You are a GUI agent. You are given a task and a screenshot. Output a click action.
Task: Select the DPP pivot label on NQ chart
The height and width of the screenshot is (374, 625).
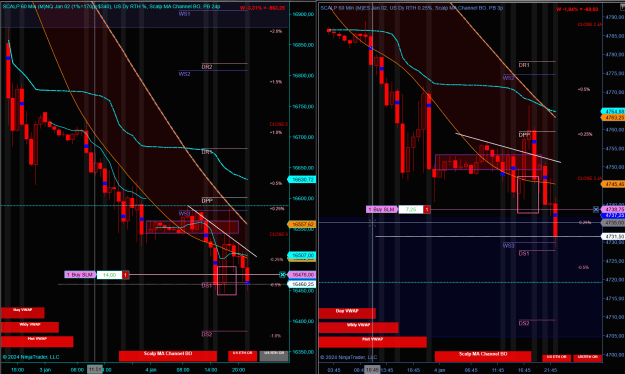[x=207, y=201]
